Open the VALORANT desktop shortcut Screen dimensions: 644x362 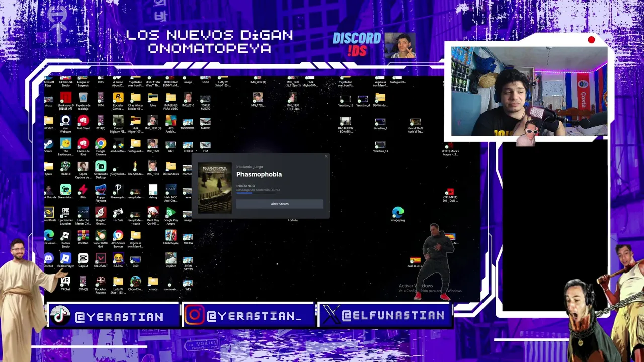pyautogui.click(x=101, y=258)
